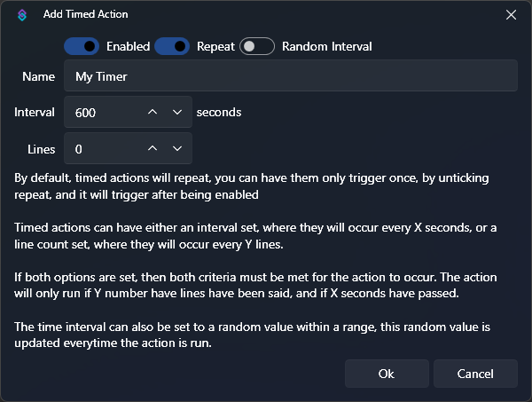Decrease Lines using the down chevron
The height and width of the screenshot is (402, 532).
(177, 149)
